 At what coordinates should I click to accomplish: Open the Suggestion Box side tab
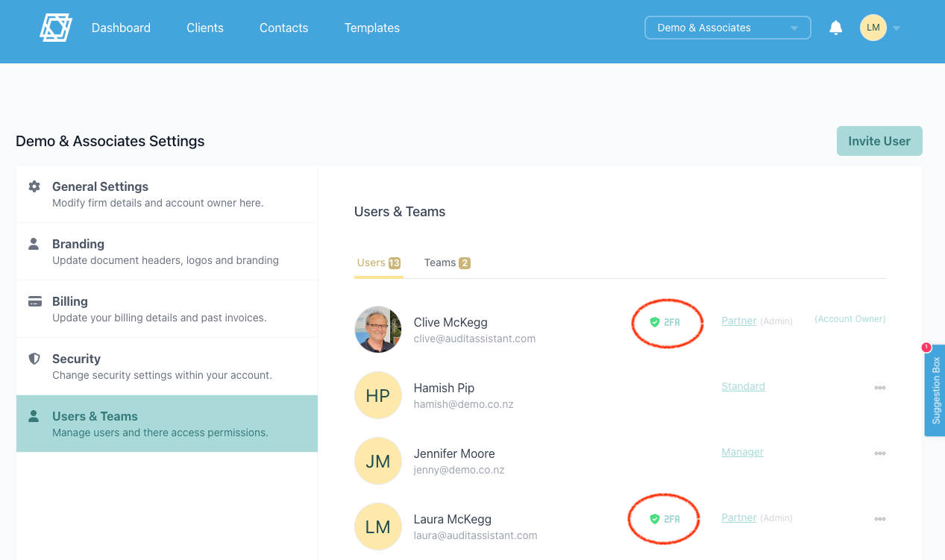(935, 390)
